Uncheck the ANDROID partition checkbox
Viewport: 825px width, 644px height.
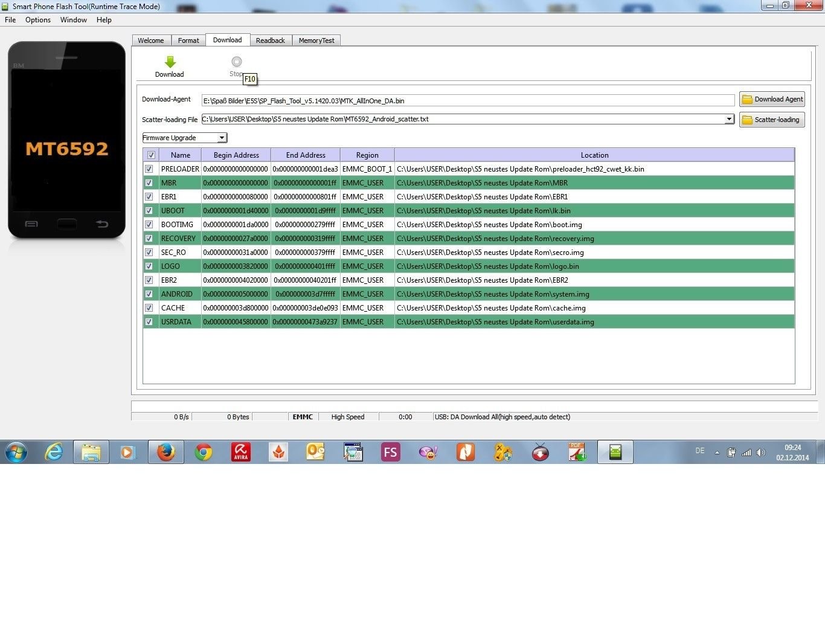(x=149, y=294)
